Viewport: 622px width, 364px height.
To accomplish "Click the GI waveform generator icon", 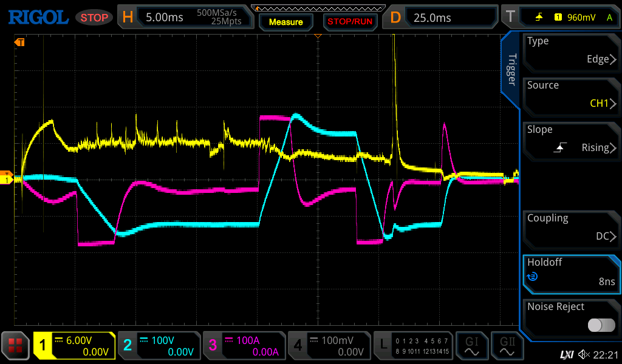I will (471, 346).
